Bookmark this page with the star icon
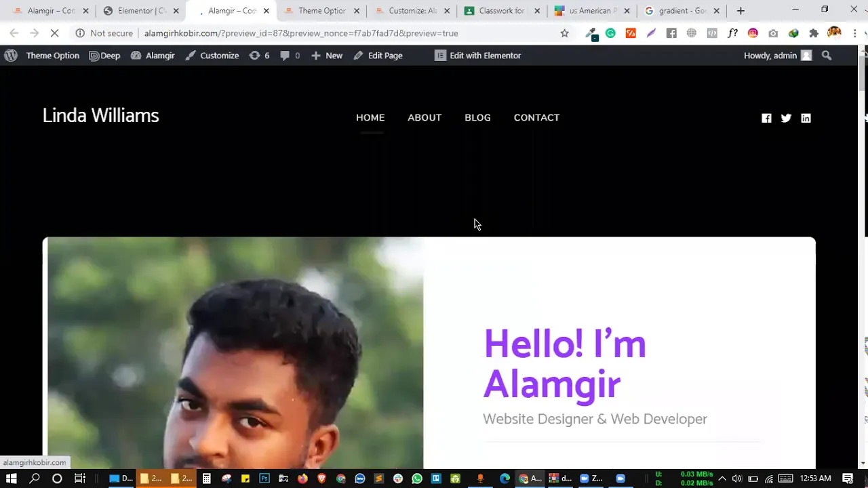The image size is (868, 488). pyautogui.click(x=564, y=33)
